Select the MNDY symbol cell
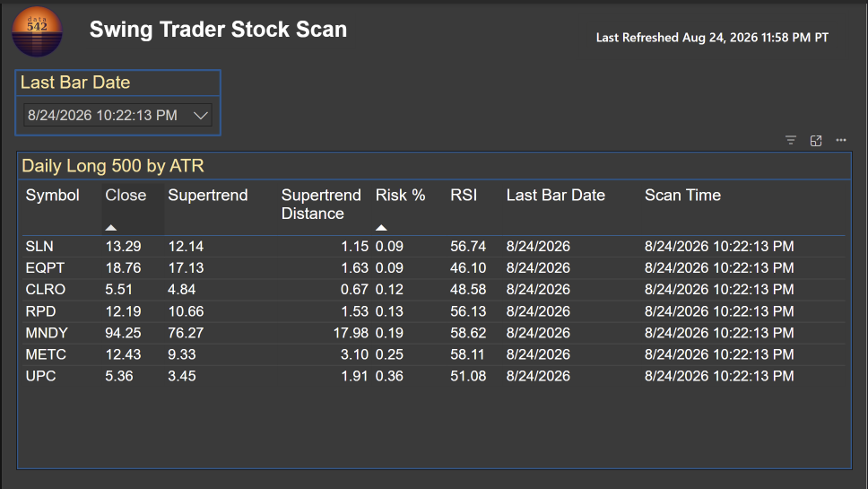 point(47,333)
